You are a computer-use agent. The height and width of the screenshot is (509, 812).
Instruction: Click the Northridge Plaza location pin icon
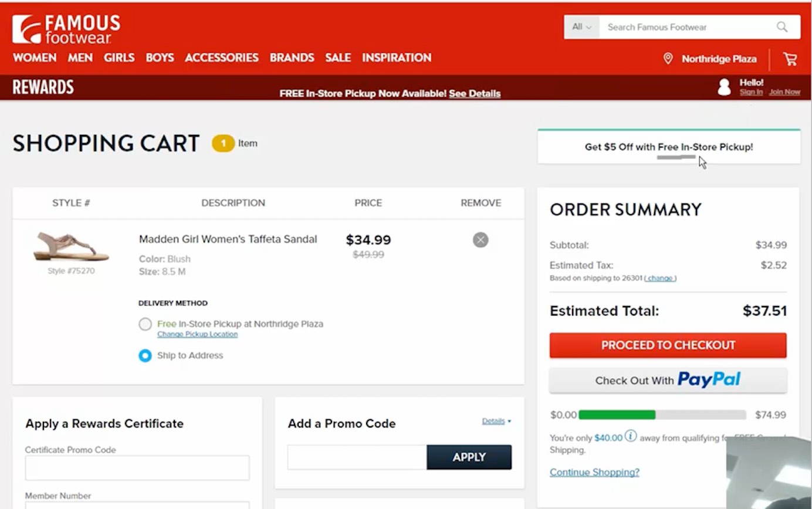[668, 59]
